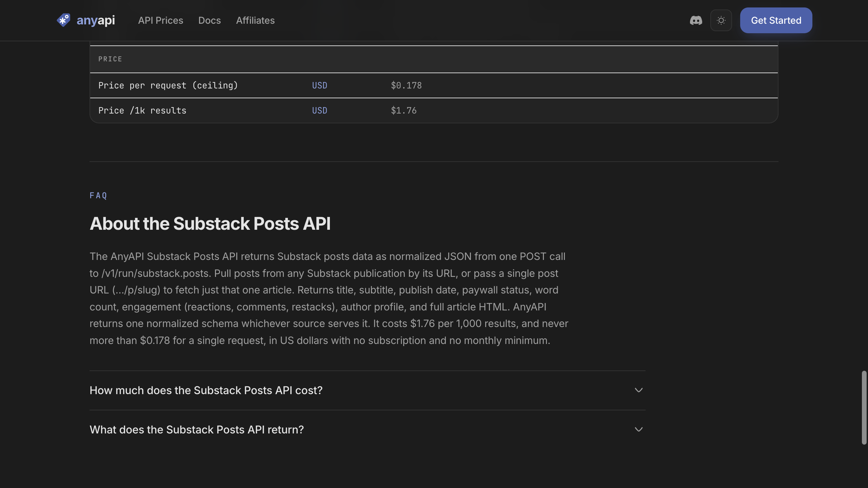Open the Discord icon link
This screenshot has height=488, width=868.
[696, 20]
